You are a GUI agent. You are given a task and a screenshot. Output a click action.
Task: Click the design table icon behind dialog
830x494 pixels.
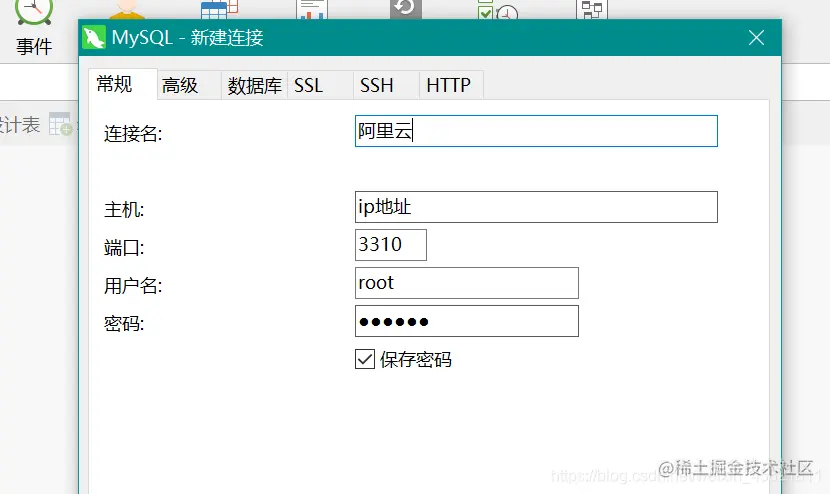(60, 124)
